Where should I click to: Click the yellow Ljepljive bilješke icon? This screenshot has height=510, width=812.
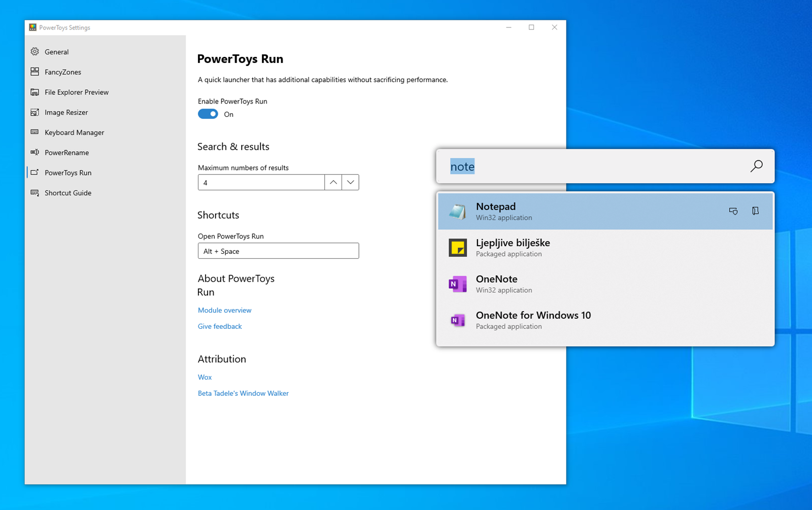(458, 248)
